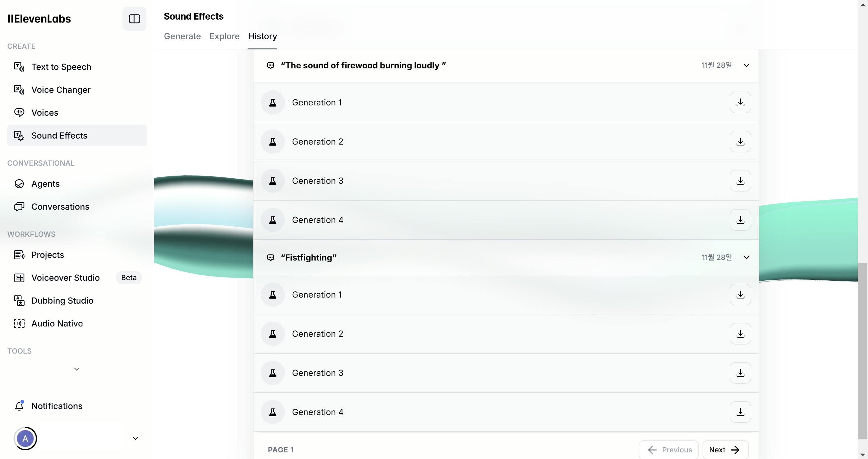Collapse the Fistfighting history entry
Screen dimensions: 868x459
pos(746,258)
